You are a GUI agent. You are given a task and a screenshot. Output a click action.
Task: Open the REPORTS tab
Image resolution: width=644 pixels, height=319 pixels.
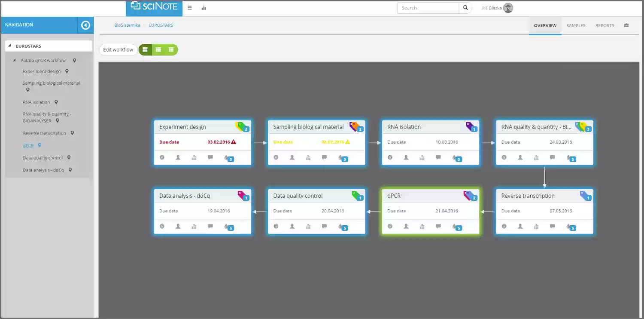[x=605, y=25]
